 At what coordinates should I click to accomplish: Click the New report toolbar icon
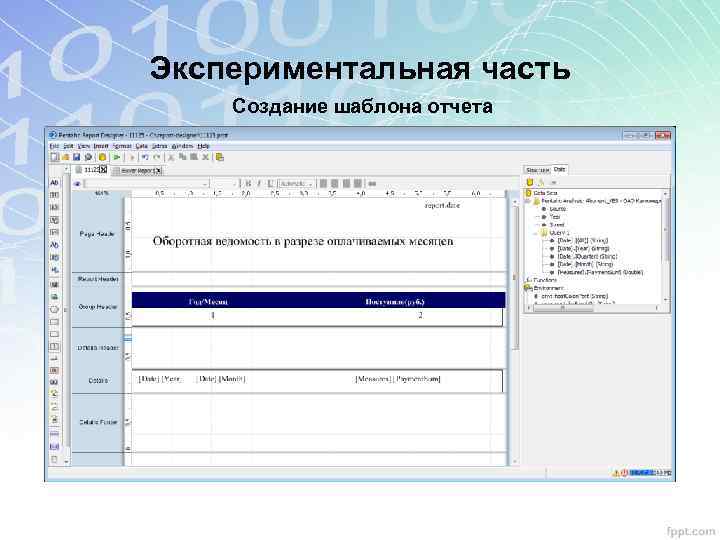(55, 157)
